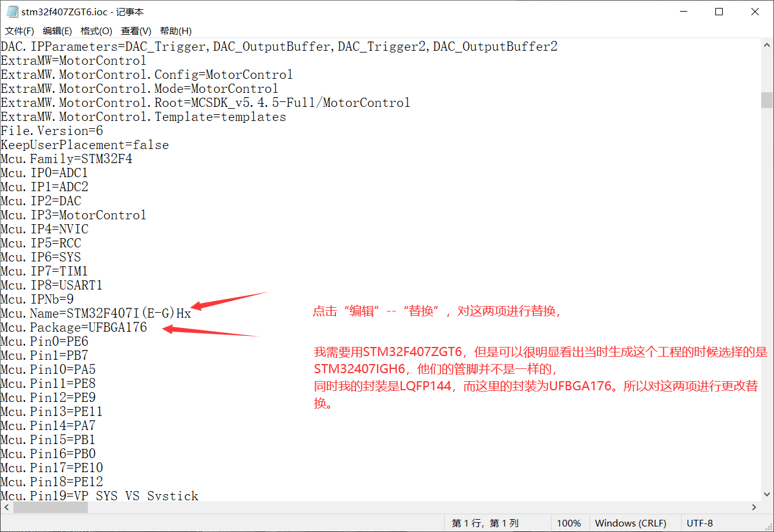Click line Mcu.IP0=ADC1

[45, 173]
